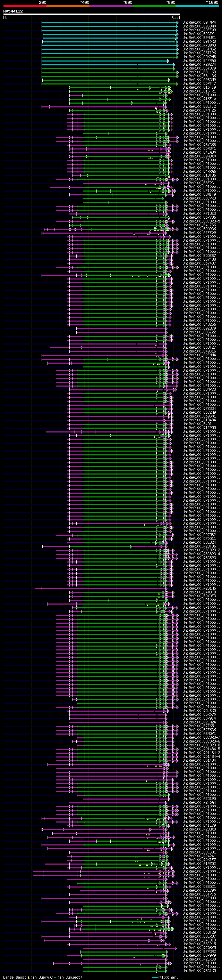Viewport: 222px width, 980px height.
Task: Select the UniRef100_C6TIR6 entry
Action: pos(199,53)
